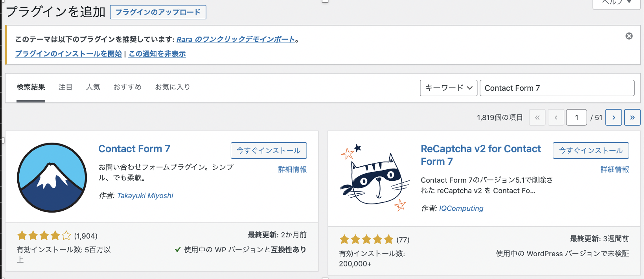The height and width of the screenshot is (279, 644).
Task: Open the おすすめ tab
Action: [x=127, y=87]
